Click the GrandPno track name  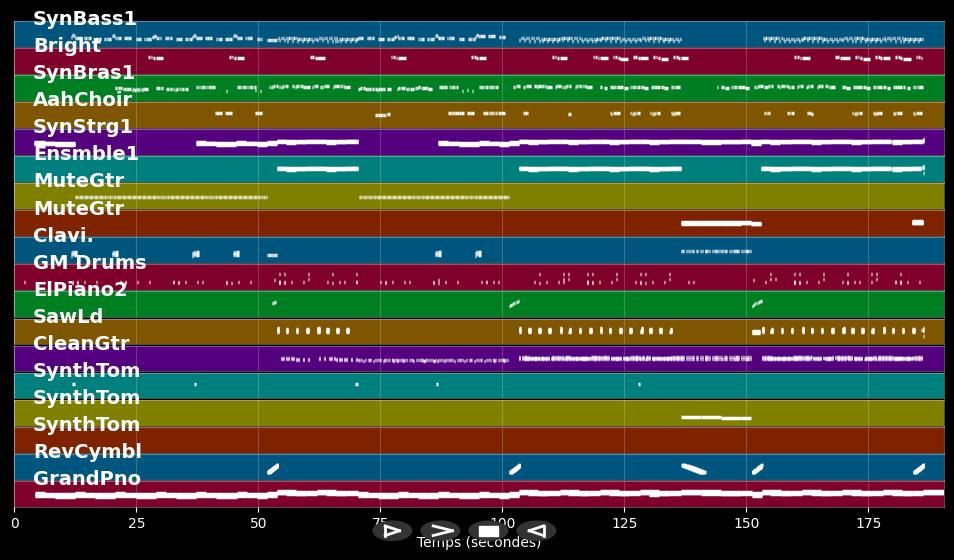tap(87, 479)
